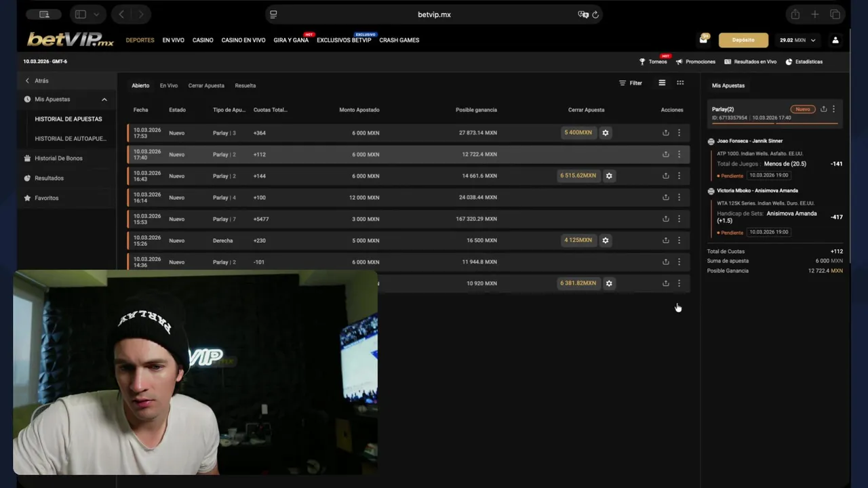
Task: Open more actions for 17:53 bet
Action: pos(679,133)
